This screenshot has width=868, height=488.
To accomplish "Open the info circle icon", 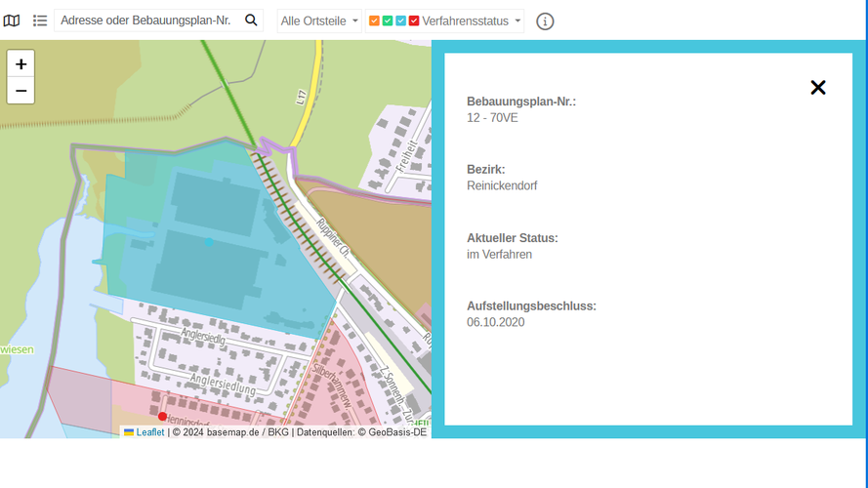I will coord(545,21).
